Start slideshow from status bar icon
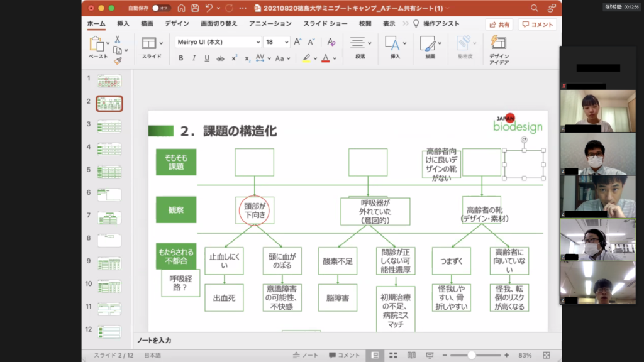This screenshot has width=644, height=362. pos(430,356)
